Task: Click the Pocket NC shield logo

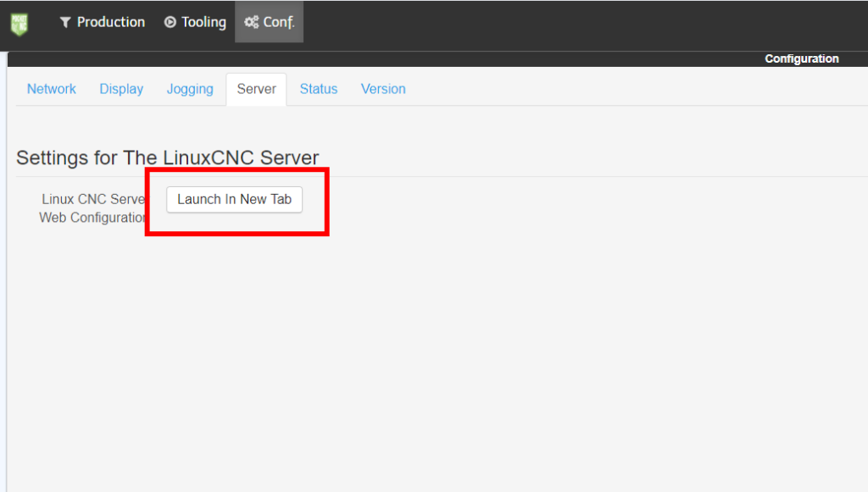Action: 19,24
